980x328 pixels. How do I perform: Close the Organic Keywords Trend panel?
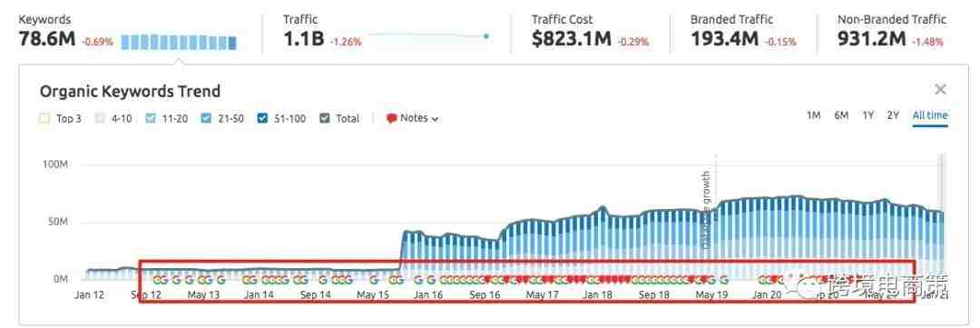tap(940, 90)
